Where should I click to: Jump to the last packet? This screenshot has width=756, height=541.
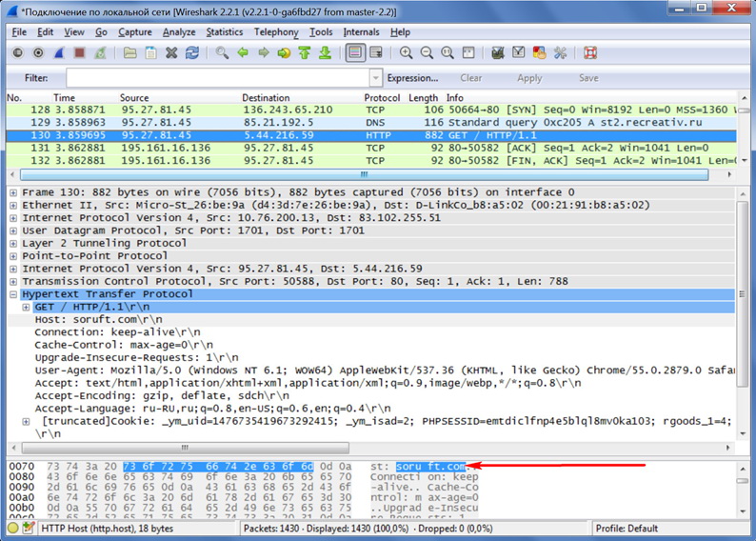[x=326, y=53]
